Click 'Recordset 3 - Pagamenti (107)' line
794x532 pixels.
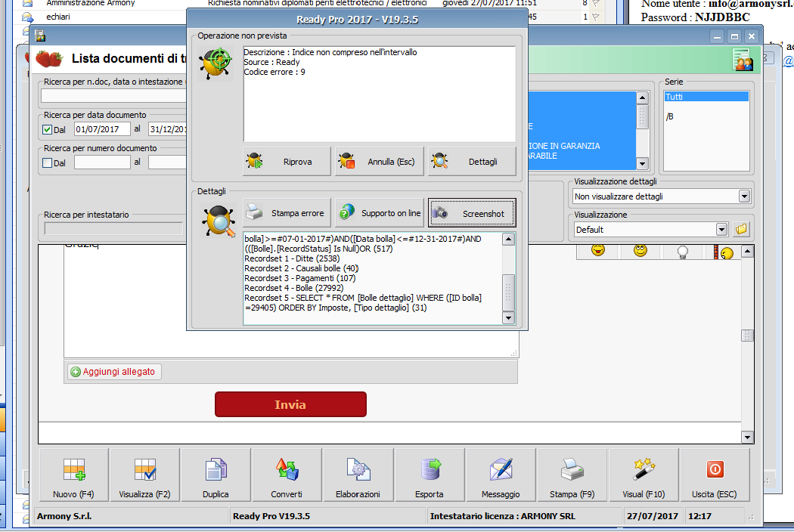coord(299,278)
